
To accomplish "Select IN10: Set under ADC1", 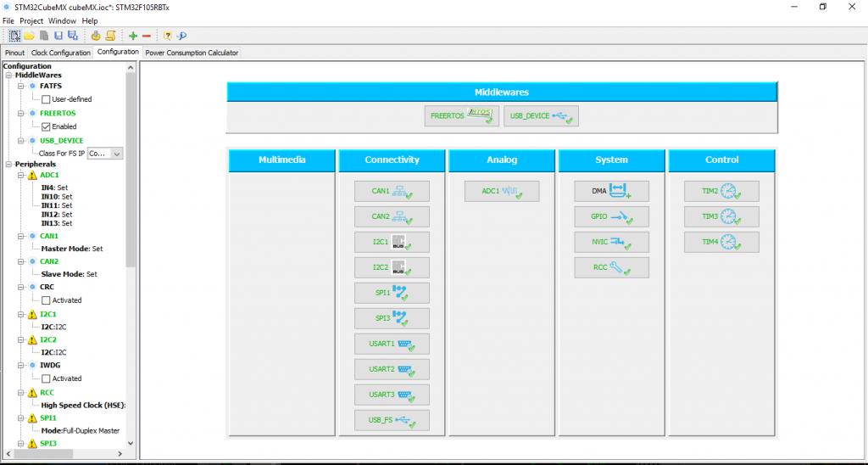I will tap(57, 197).
